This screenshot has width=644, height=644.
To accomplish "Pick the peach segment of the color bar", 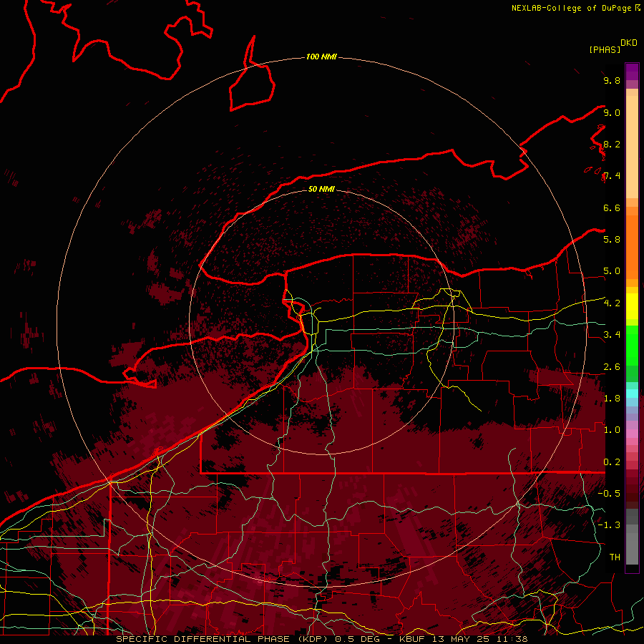I will click(632, 147).
